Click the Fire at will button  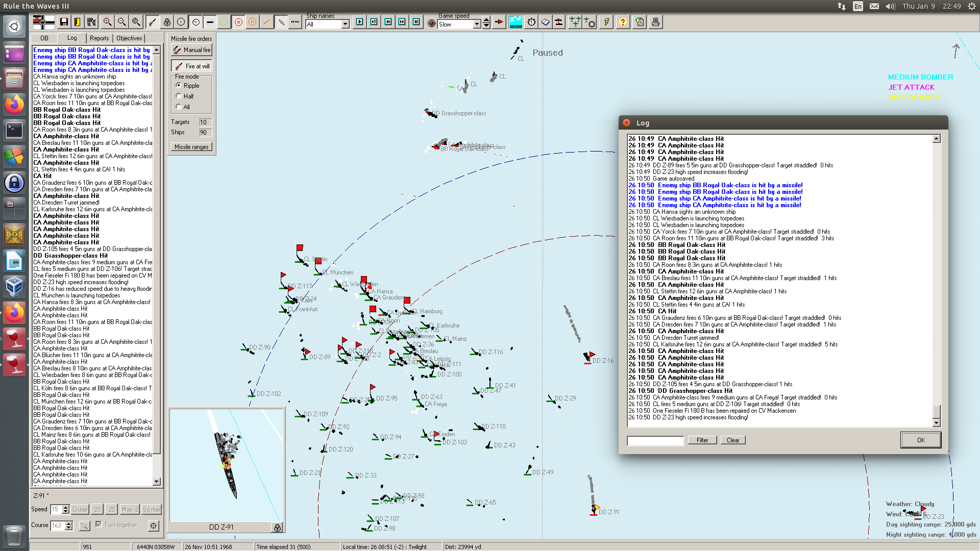(191, 66)
